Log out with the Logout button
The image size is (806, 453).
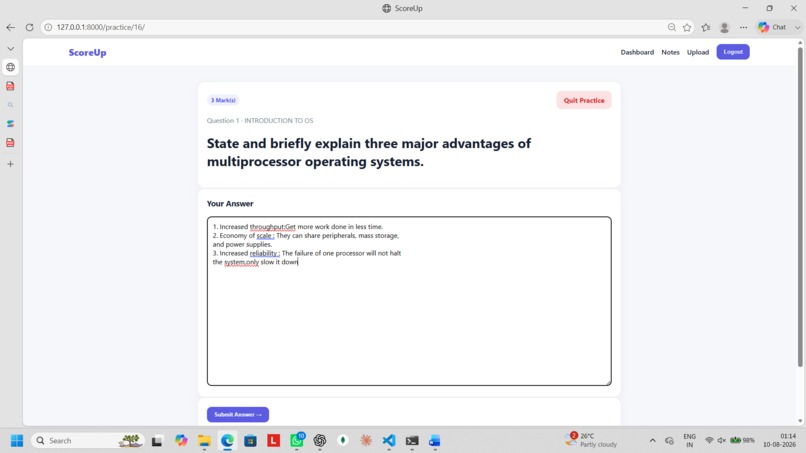(733, 51)
